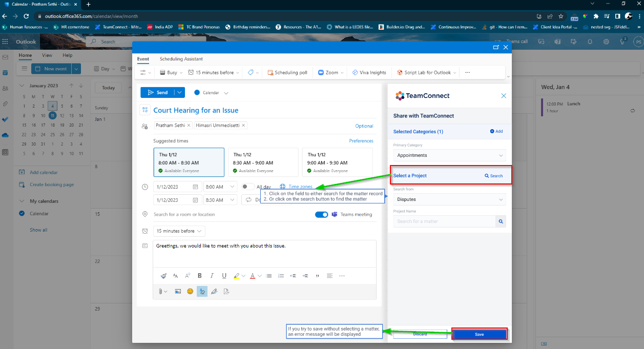This screenshot has width=644, height=349.
Task: Click Save in TeamConnect panel
Action: pos(479,334)
